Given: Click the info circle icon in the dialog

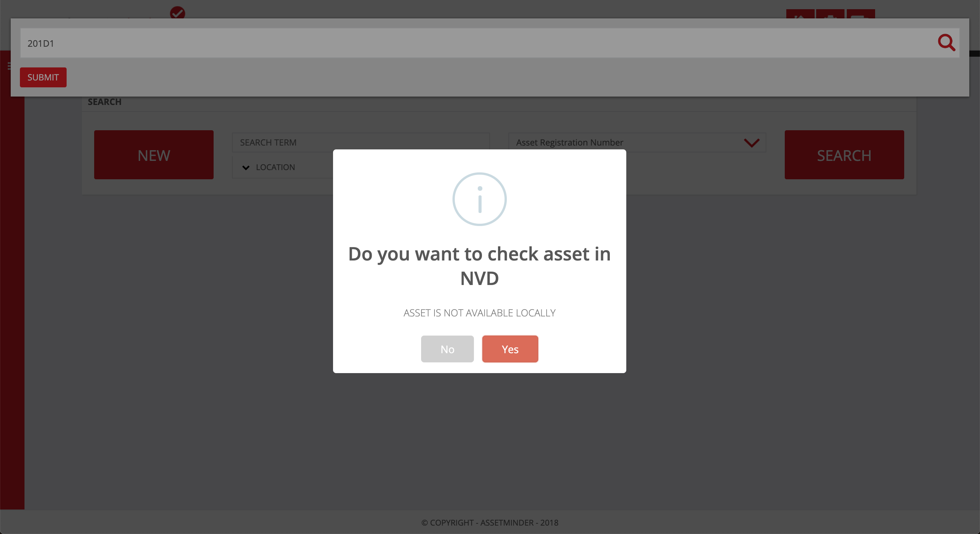Looking at the screenshot, I should pos(479,199).
